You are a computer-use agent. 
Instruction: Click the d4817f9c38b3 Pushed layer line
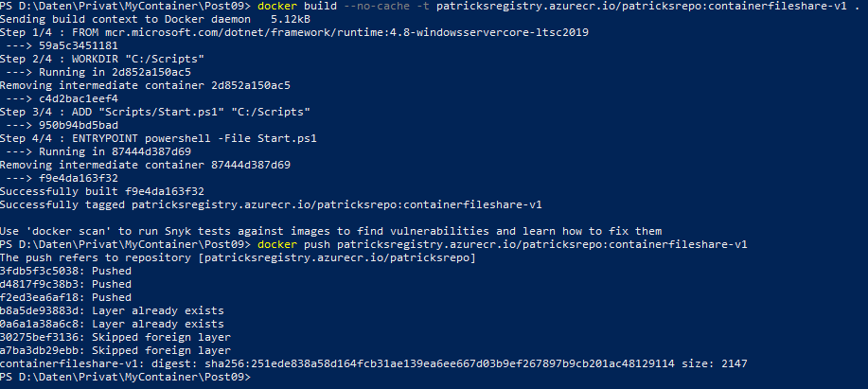[66, 285]
